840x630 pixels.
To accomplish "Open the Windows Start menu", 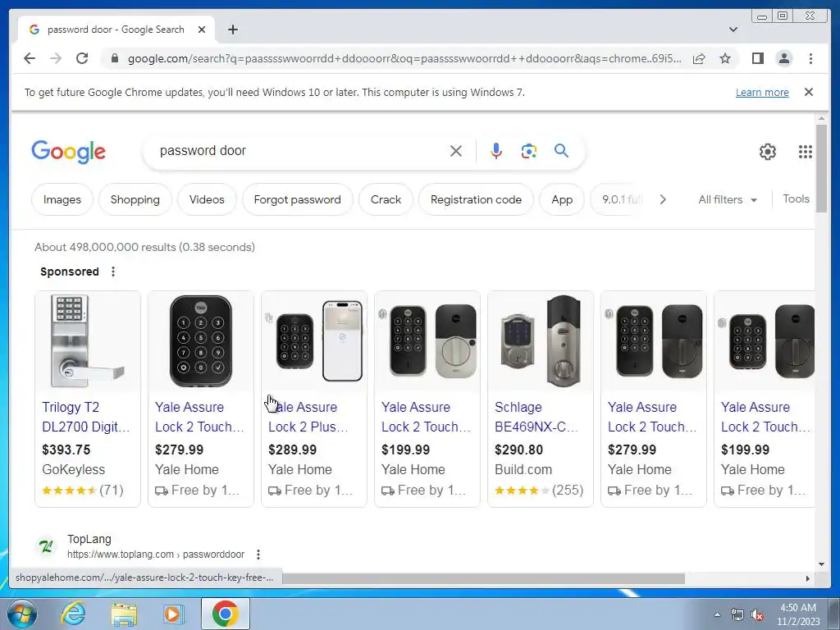I will 21,614.
